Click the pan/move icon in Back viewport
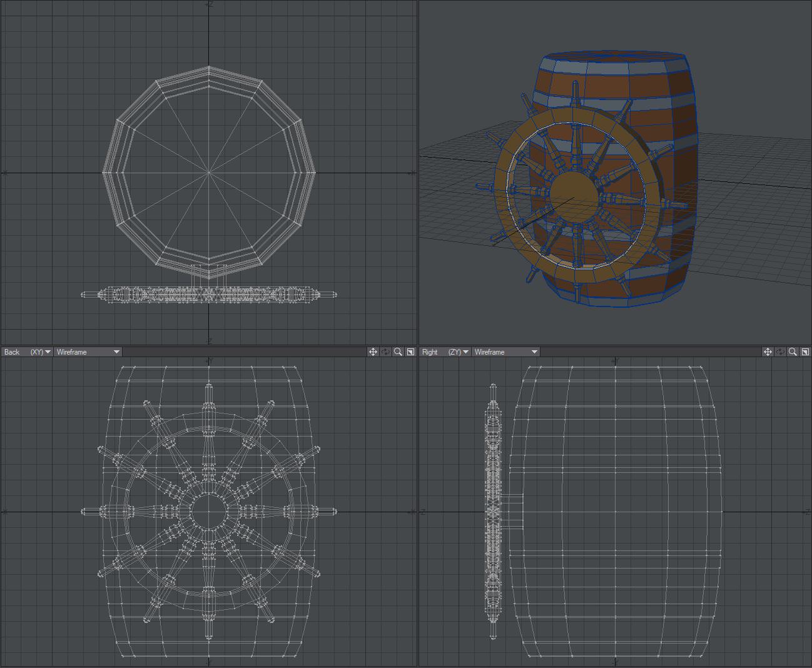Viewport: 812px width, 668px height. point(373,352)
